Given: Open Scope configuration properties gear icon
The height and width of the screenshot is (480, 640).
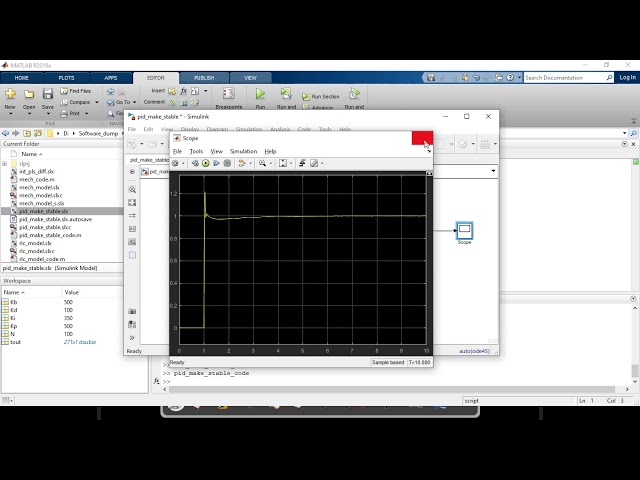Looking at the screenshot, I should (x=176, y=163).
